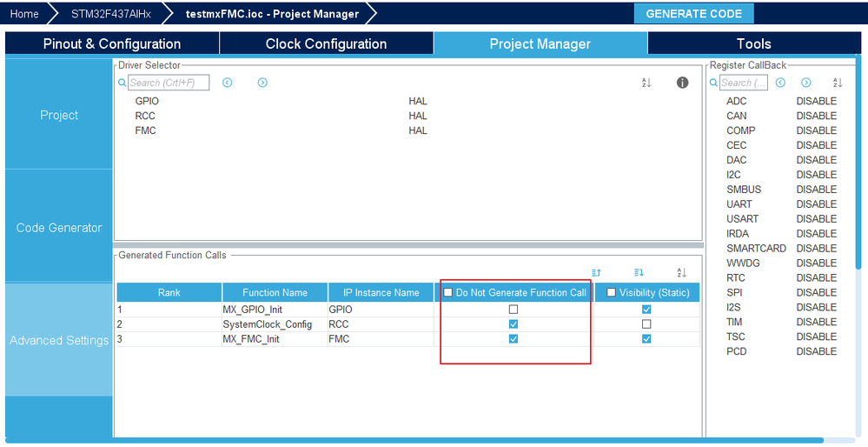Select PCD in Register CallBack list
Screen dimensions: 868x447
[736, 351]
